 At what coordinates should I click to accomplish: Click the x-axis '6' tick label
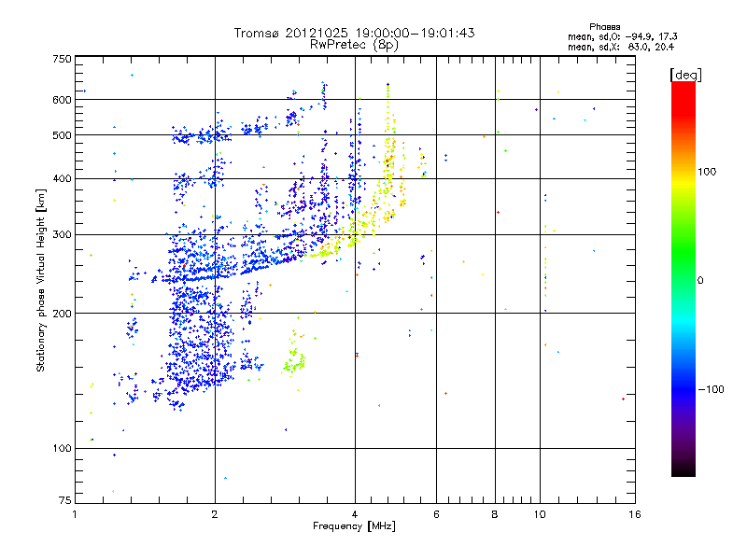tap(436, 514)
